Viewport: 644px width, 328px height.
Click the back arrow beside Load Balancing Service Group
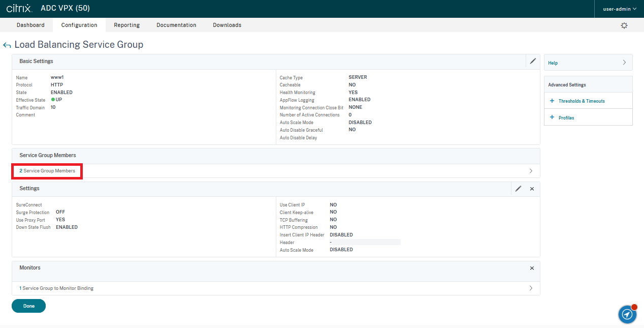coord(7,45)
